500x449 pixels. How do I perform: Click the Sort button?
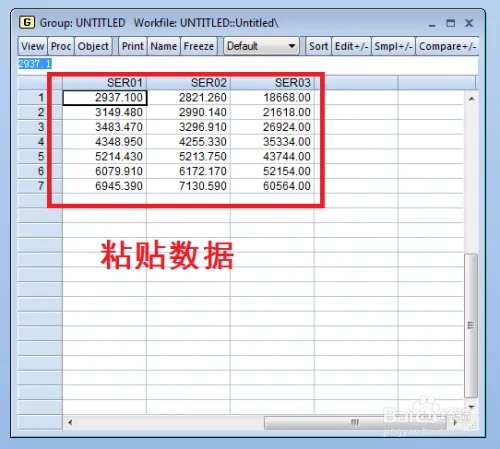[318, 46]
